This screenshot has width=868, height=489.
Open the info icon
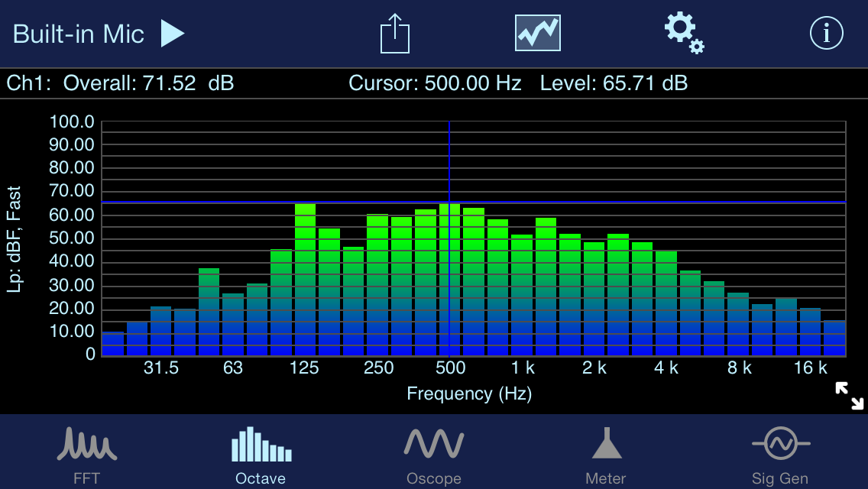[827, 33]
